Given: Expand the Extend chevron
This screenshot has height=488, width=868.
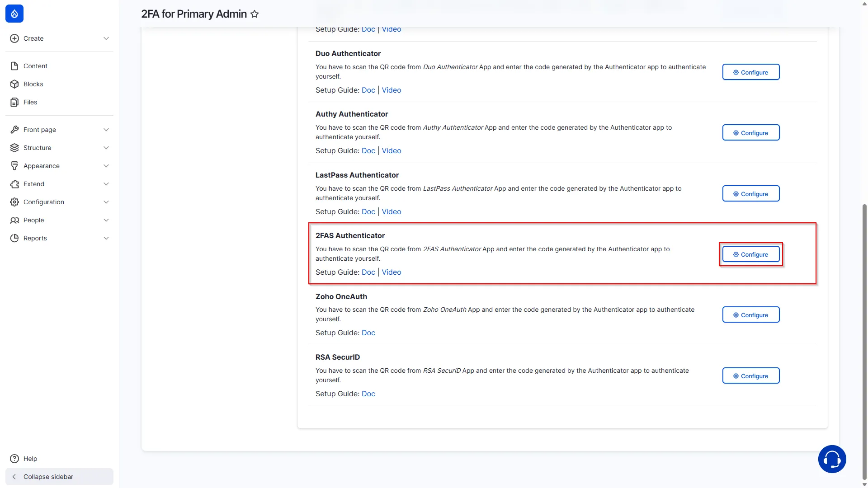Looking at the screenshot, I should (106, 184).
